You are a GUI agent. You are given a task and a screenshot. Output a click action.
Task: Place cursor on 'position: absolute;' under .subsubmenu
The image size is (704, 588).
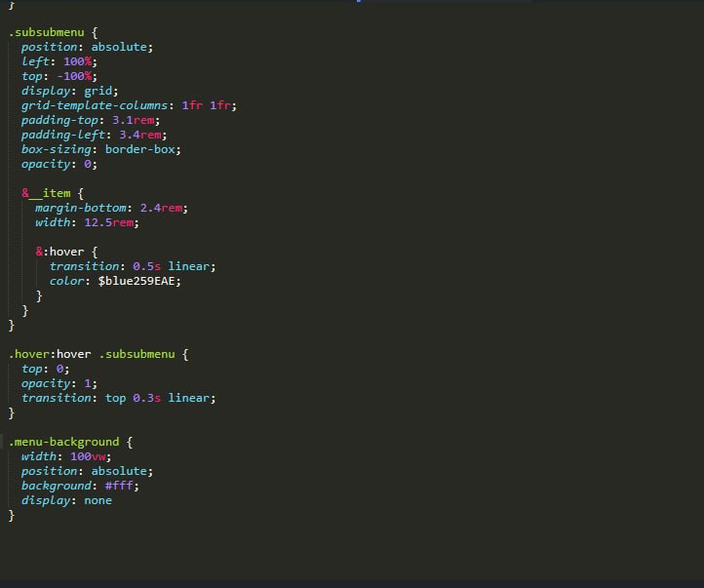87,47
